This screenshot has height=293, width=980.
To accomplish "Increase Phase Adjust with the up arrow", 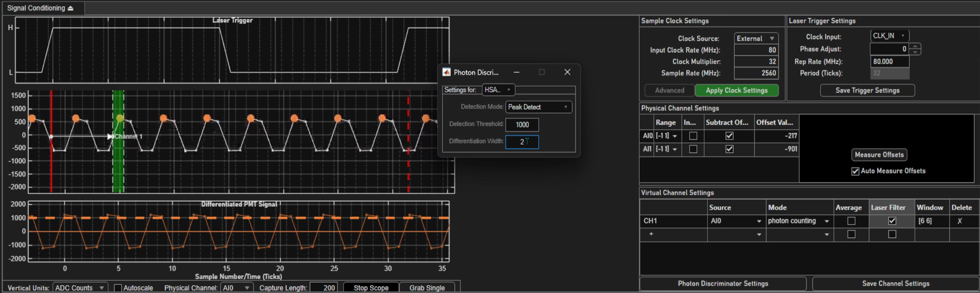I will [x=915, y=46].
